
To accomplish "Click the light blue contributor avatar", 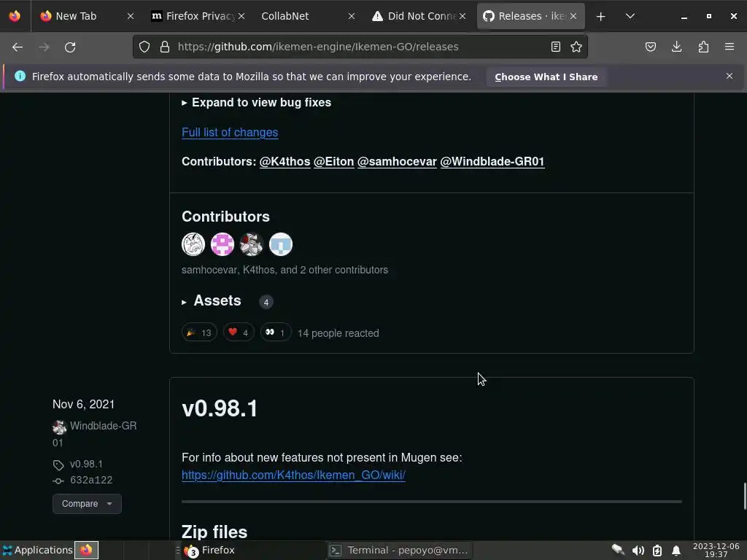I will [x=281, y=244].
